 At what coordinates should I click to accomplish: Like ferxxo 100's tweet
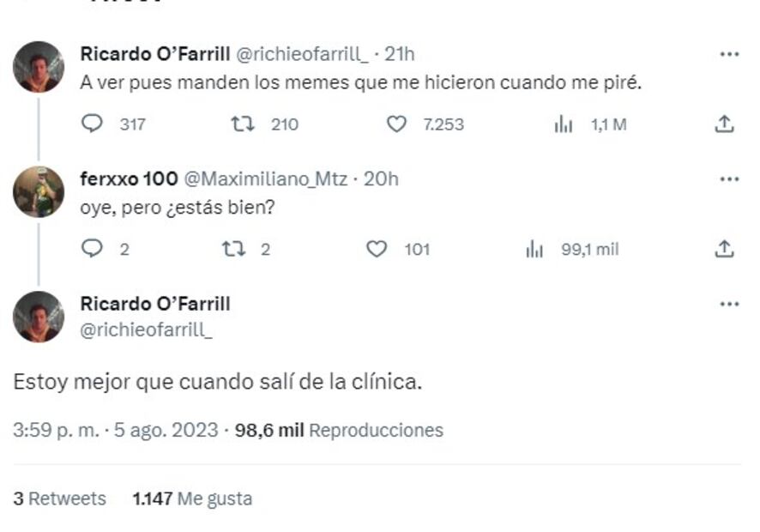[x=377, y=249]
